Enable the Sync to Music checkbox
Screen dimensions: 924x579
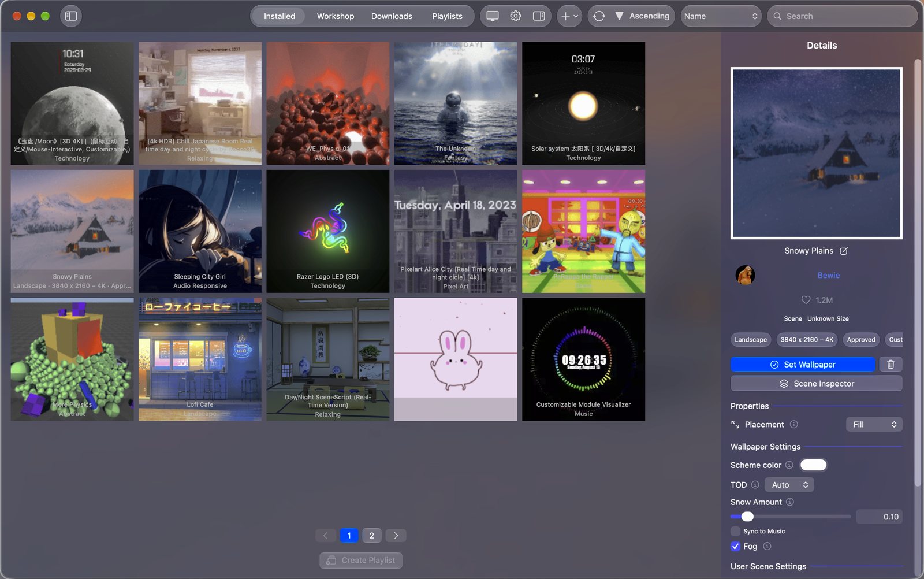[x=735, y=531]
